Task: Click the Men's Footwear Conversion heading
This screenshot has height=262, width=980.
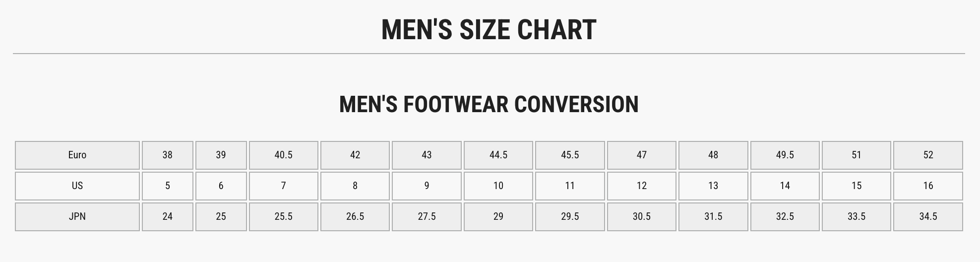Action: click(x=489, y=104)
